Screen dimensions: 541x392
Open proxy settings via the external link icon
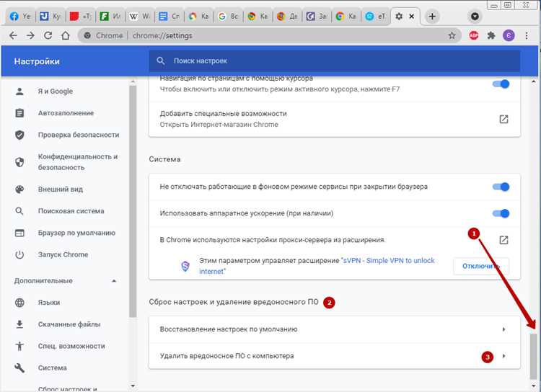(503, 240)
